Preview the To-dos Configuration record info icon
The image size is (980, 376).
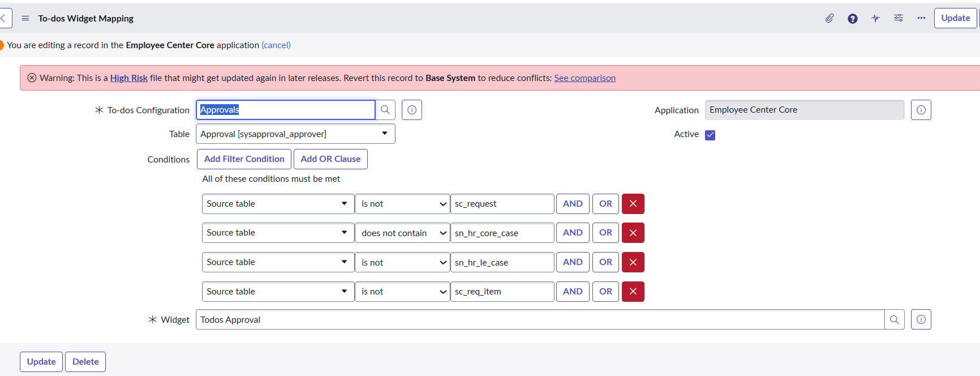[412, 110]
